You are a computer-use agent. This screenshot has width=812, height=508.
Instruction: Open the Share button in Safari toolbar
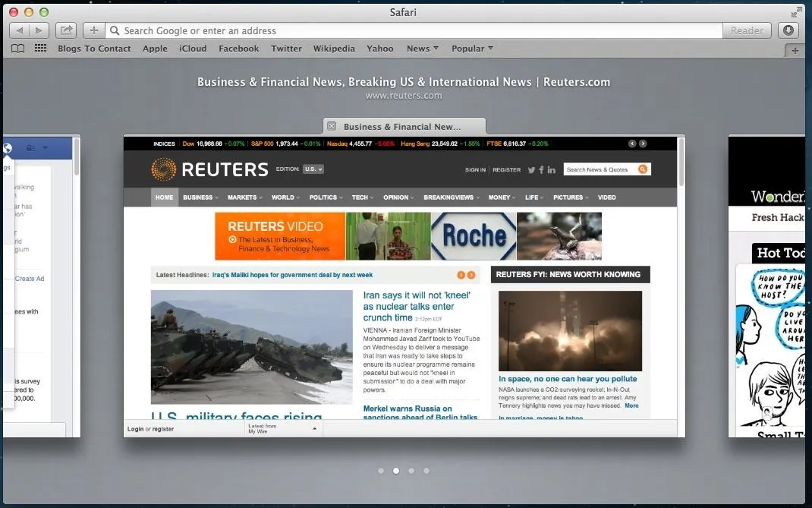[66, 30]
